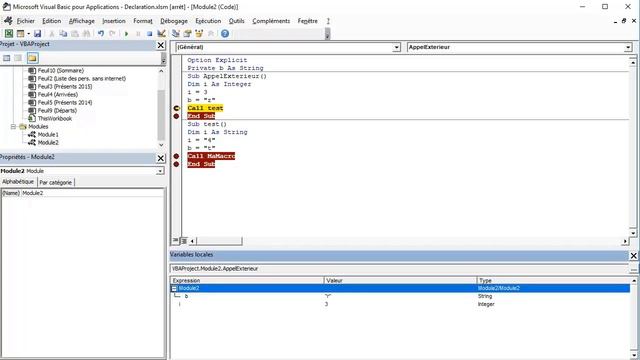Click the Paste toolbar icon
This screenshot has width=640, height=360.
(x=75, y=33)
